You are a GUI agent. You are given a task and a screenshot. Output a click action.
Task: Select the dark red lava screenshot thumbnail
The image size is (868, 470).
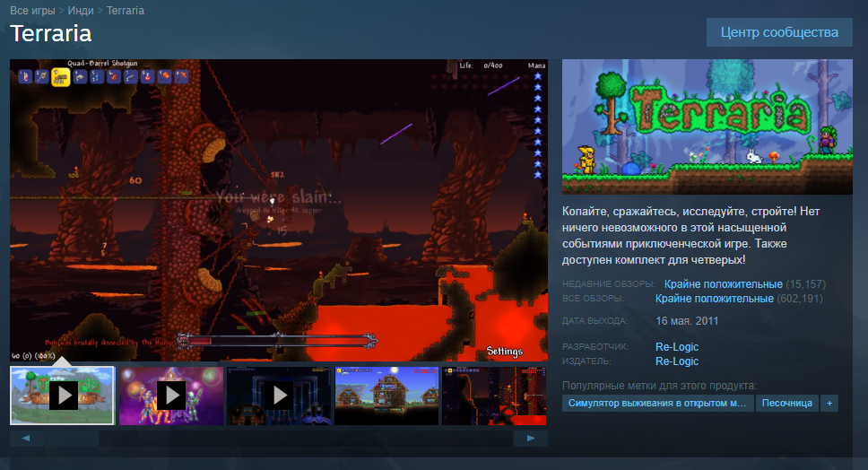(494, 396)
